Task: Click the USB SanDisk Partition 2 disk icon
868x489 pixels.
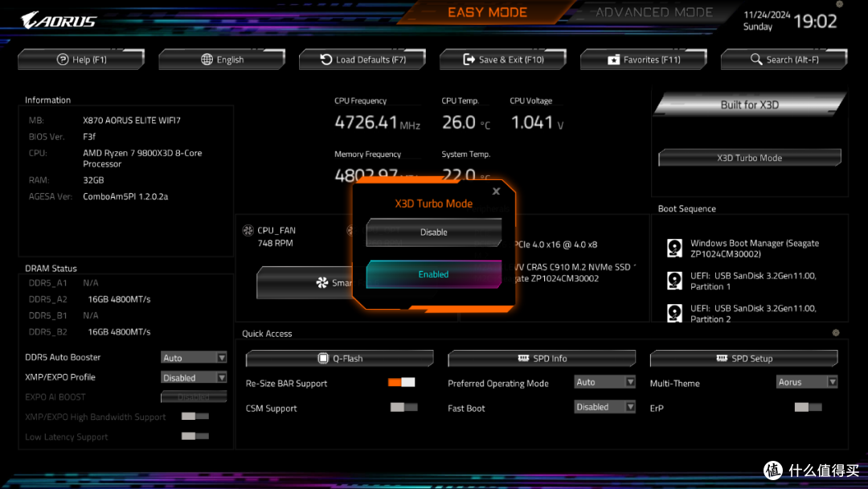Action: 674,313
